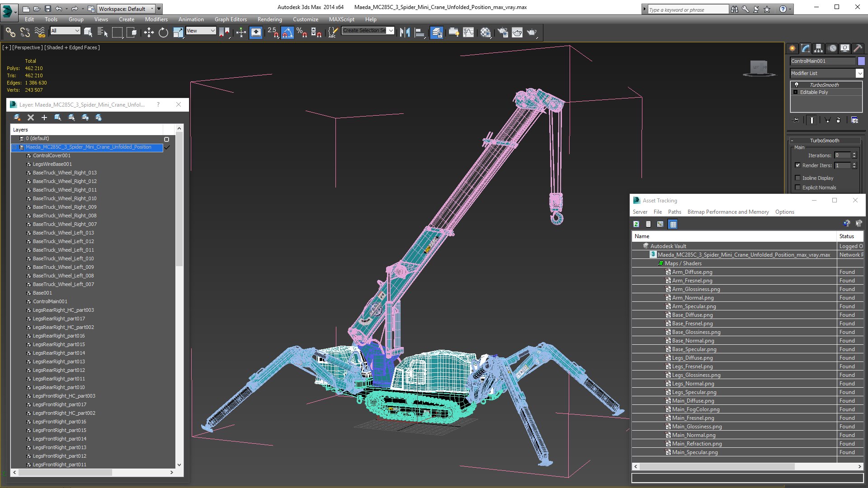Collapse the Maeda crane layer tree
The image size is (868, 488).
(x=14, y=147)
